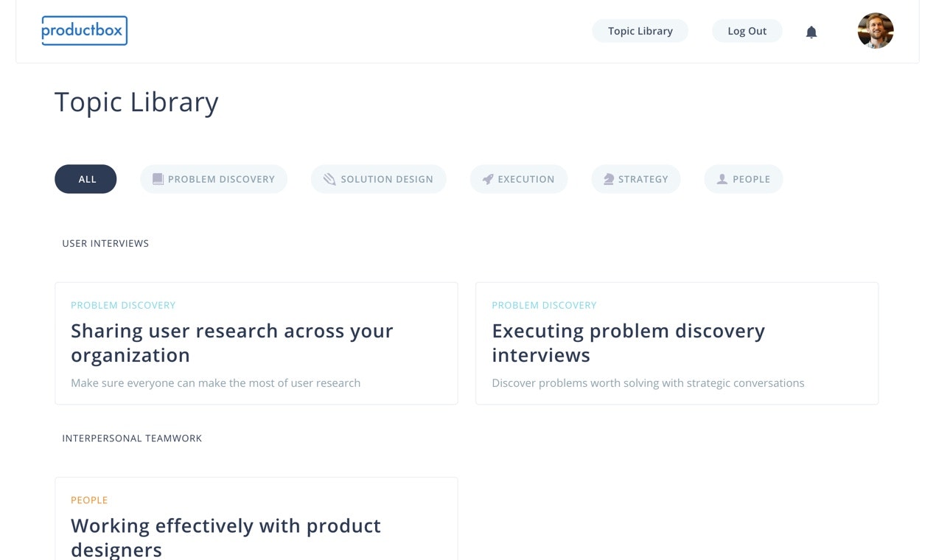Click the paperclip icon in Solution Design filter

coord(329,178)
